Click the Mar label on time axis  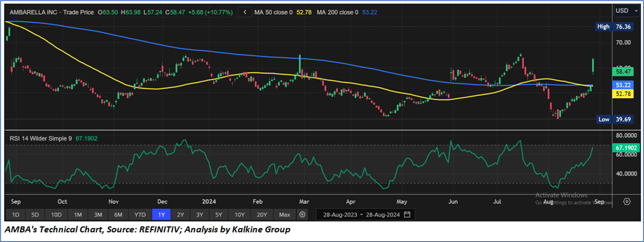point(304,202)
